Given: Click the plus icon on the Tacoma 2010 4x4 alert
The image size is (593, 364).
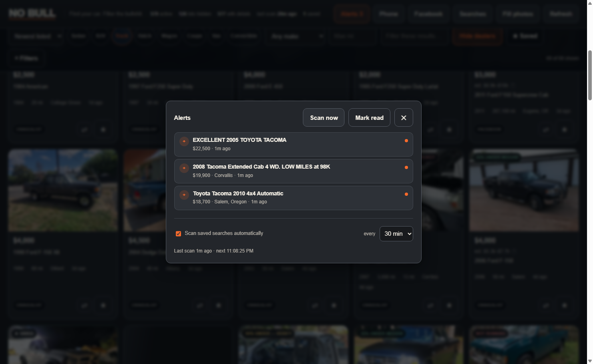Looking at the screenshot, I should 184,195.
